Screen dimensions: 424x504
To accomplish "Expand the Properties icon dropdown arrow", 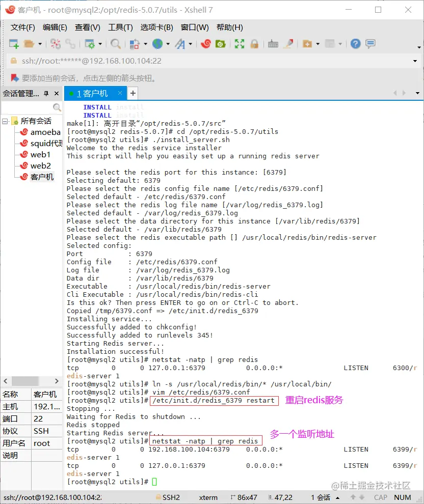I will point(100,44).
